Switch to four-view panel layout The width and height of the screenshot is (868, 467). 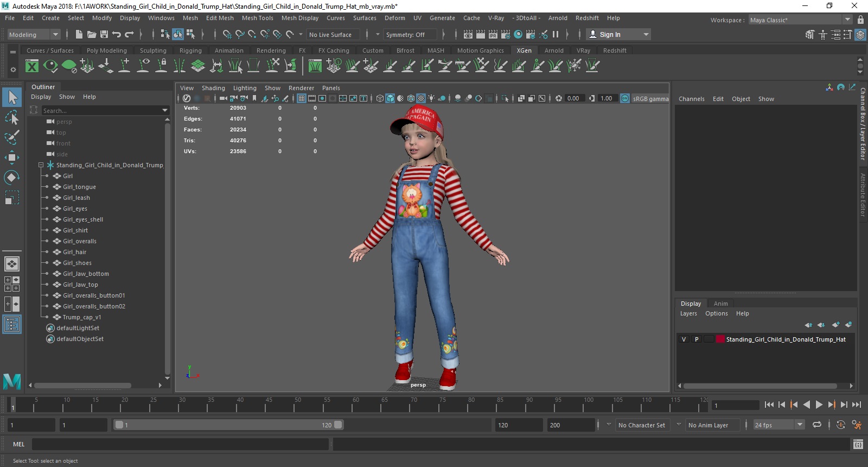[x=12, y=284]
